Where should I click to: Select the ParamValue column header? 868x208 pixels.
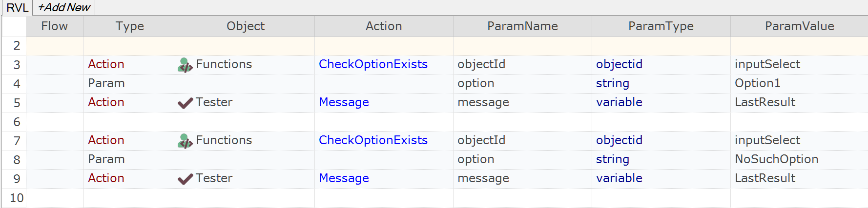[x=799, y=26]
